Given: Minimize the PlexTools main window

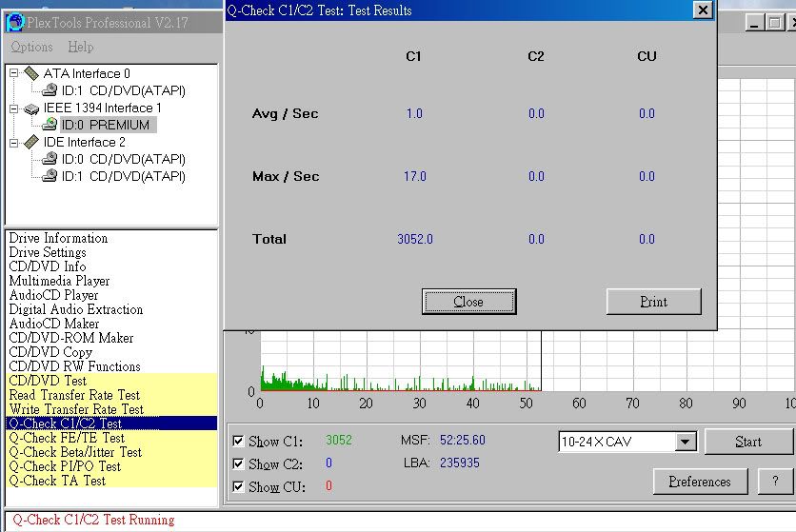Looking at the screenshot, I should (755, 23).
